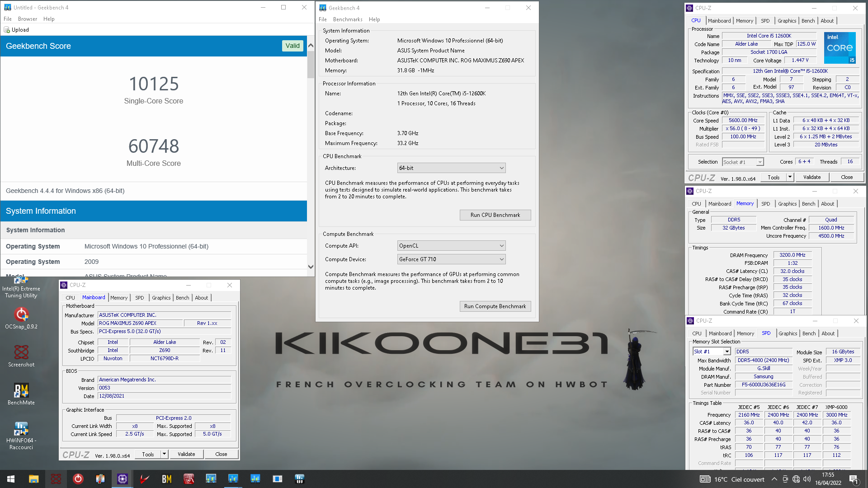Click the thermometer taskbar icon
The height and width of the screenshot is (488, 868).
click(100, 479)
